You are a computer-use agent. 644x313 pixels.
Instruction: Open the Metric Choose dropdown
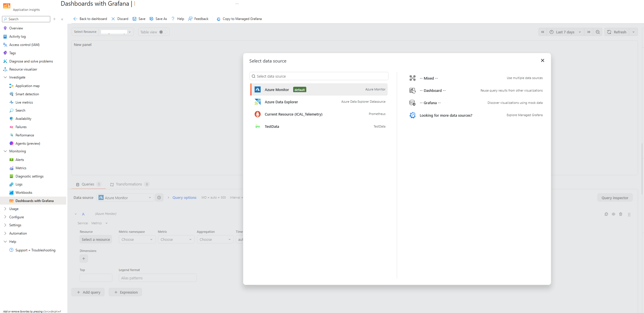pos(176,239)
